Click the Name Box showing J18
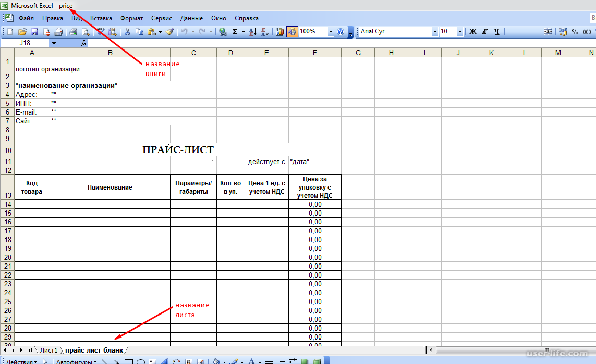Viewport: 596px width, 364px height. 25,43
